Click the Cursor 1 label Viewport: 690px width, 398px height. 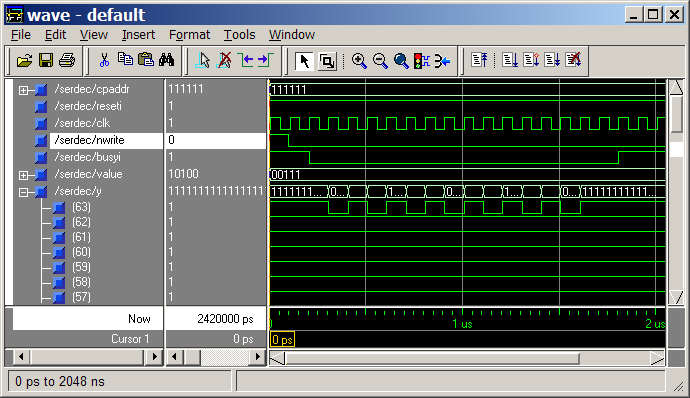130,339
